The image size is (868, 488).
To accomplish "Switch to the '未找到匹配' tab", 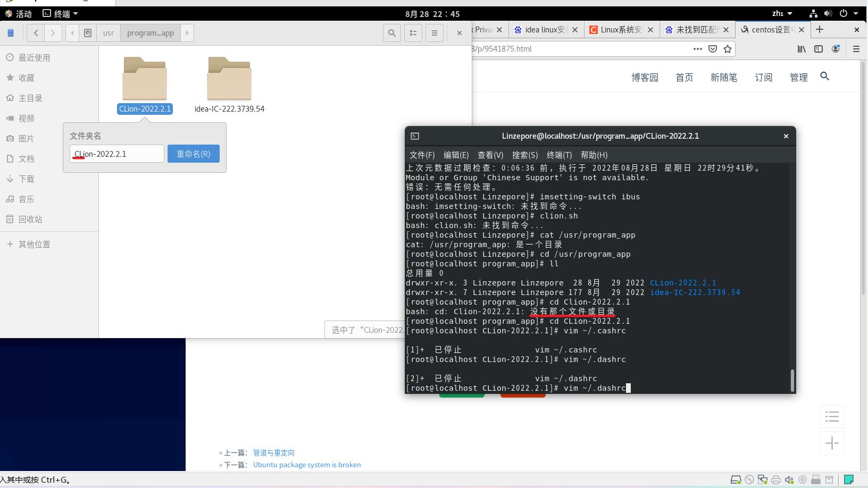I will tap(698, 30).
